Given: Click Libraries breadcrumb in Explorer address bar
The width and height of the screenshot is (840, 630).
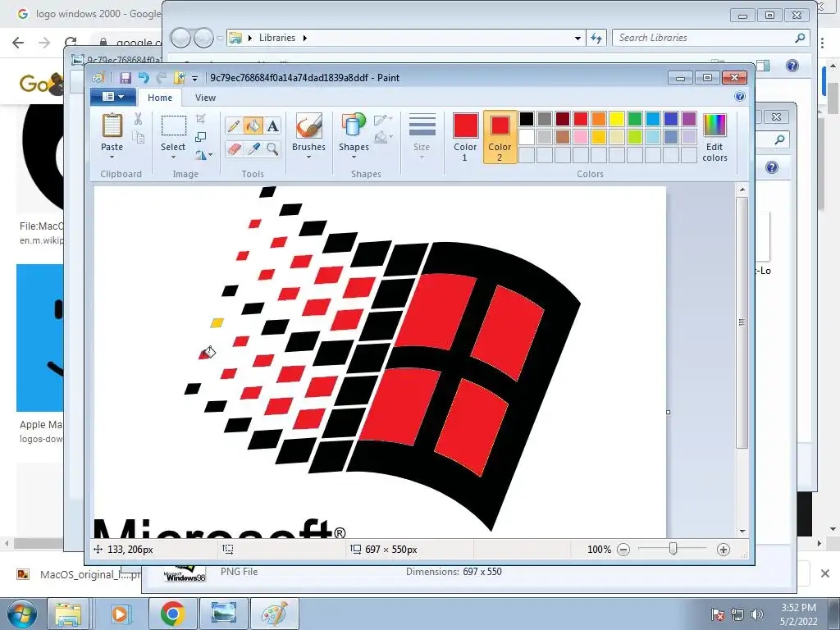Looking at the screenshot, I should pyautogui.click(x=277, y=38).
